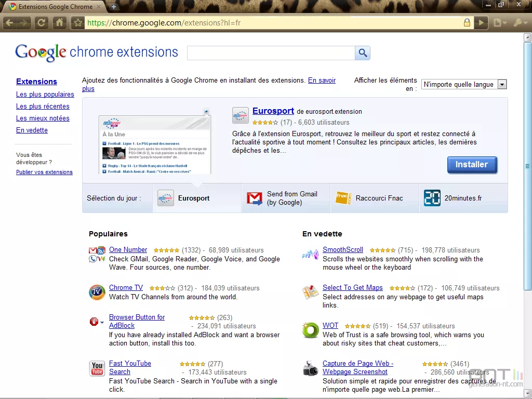Select Send from Gmail in daily selection

[x=286, y=198]
